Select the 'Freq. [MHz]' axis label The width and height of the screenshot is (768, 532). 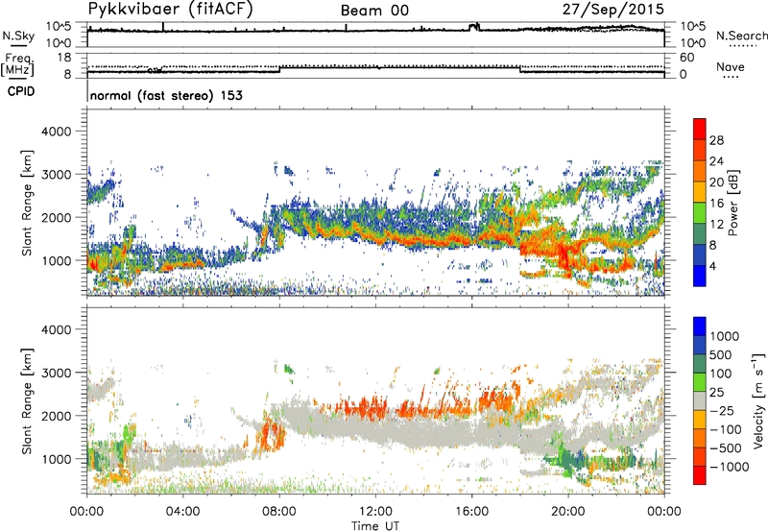pyautogui.click(x=17, y=64)
